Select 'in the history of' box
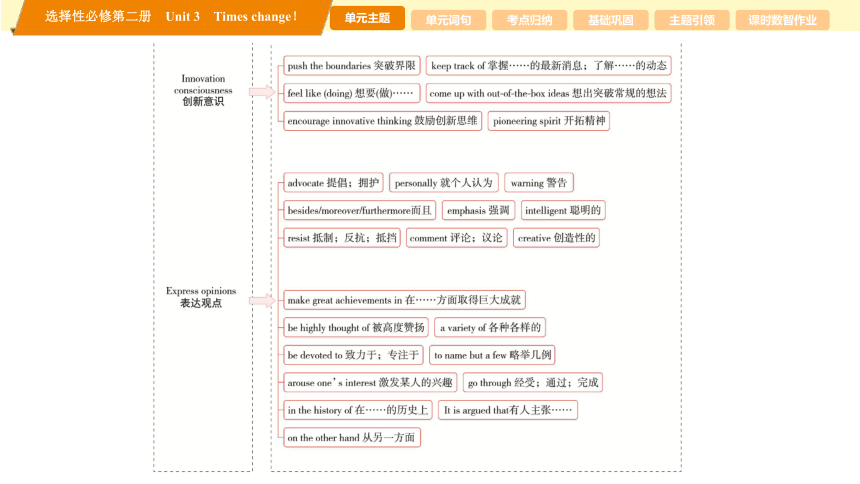This screenshot has width=860, height=484. [x=358, y=410]
